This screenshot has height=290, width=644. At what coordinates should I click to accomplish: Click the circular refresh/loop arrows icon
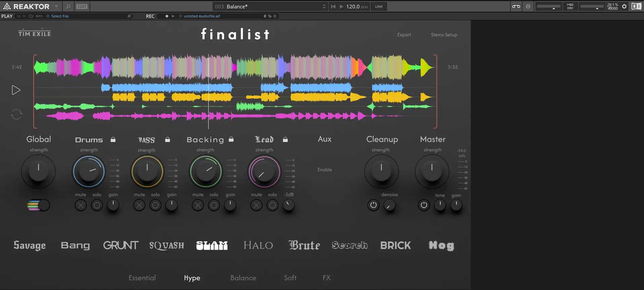click(16, 114)
